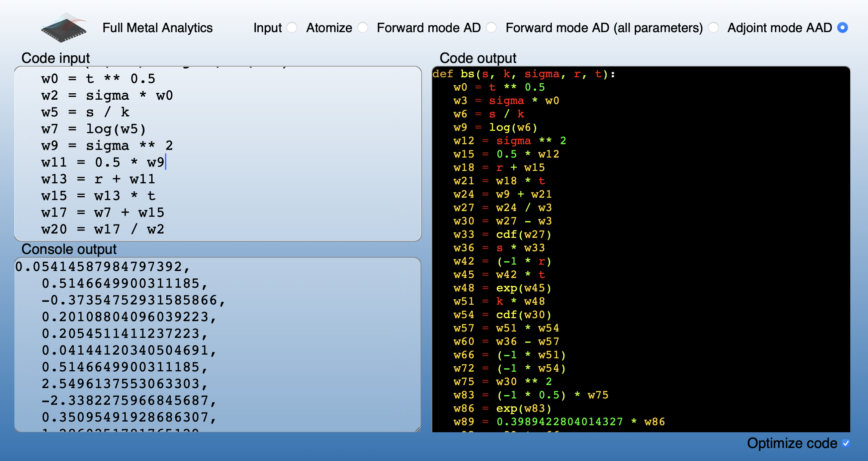Select the Atomize radio button

(x=363, y=28)
